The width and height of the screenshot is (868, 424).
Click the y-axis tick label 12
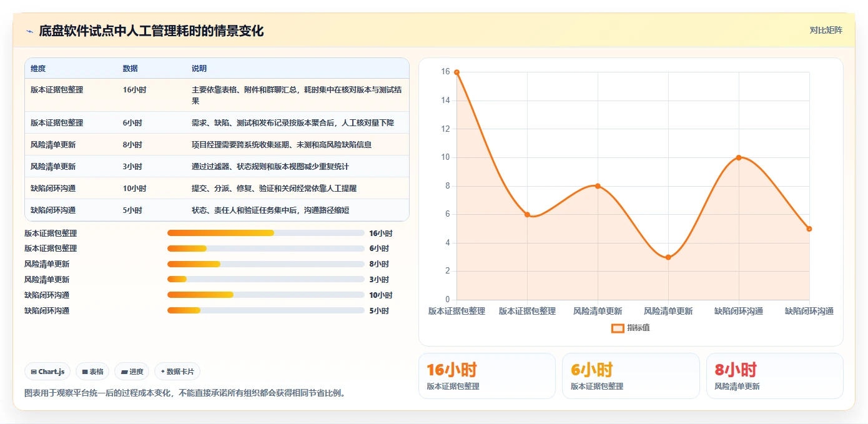point(445,129)
